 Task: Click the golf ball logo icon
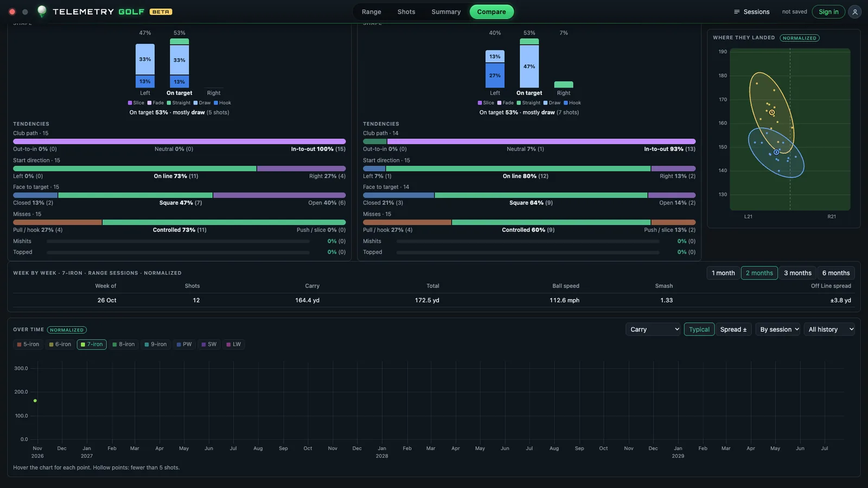click(x=42, y=11)
